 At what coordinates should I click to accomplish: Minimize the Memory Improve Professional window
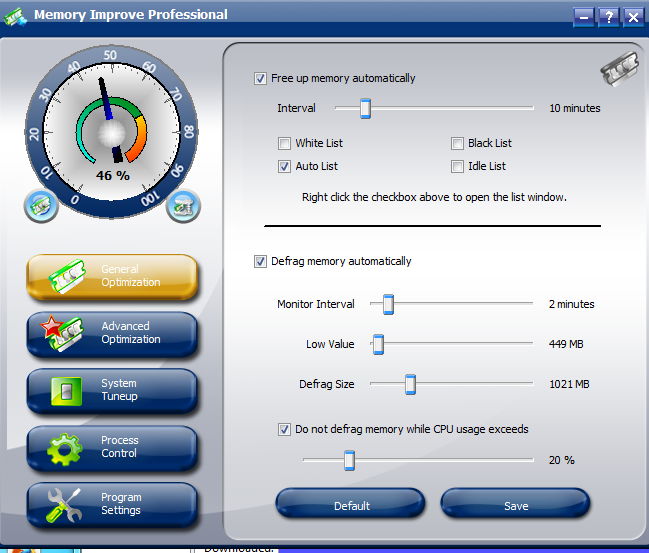click(x=584, y=17)
